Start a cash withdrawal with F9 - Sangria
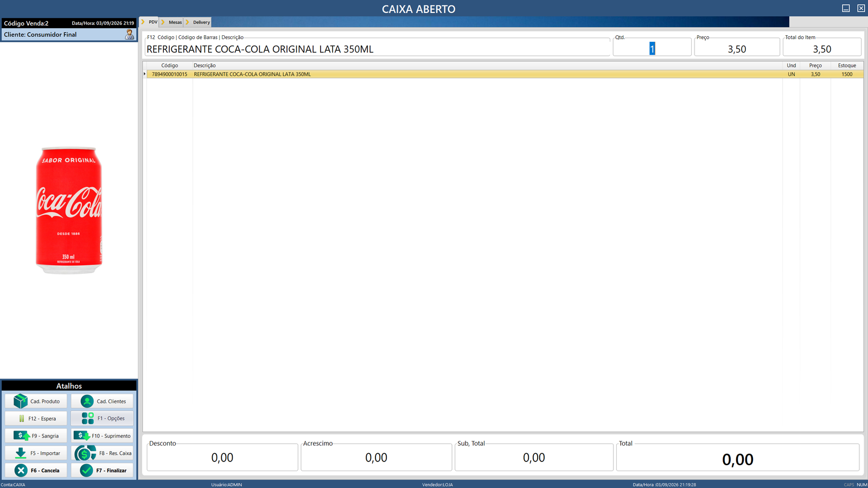Viewport: 868px width, 488px height. (36, 436)
